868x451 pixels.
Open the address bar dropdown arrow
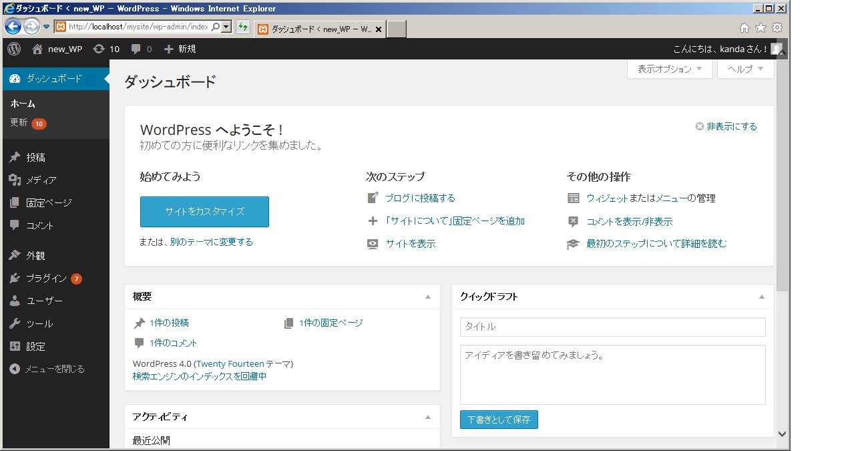point(226,27)
